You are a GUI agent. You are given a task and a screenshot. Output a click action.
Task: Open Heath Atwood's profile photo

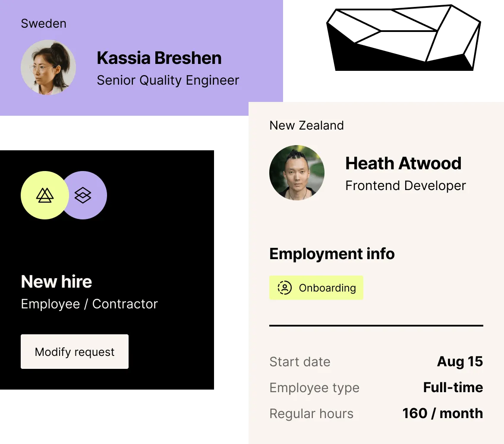tap(297, 173)
